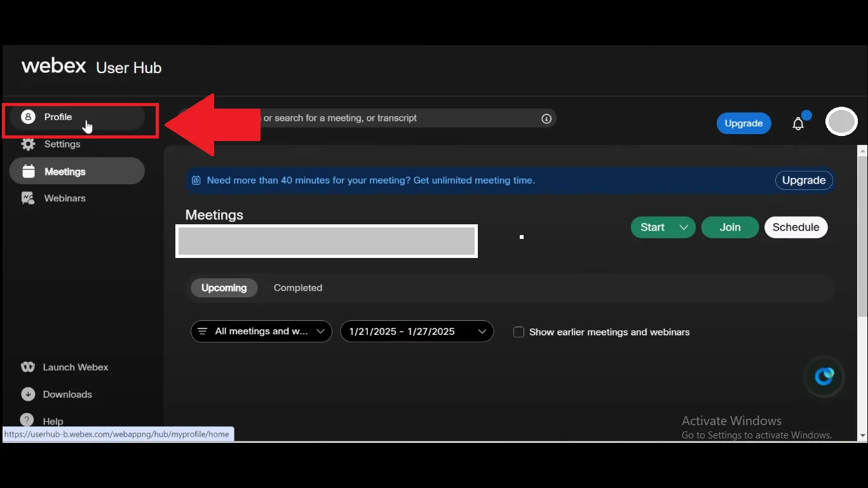Click the Get unlimited meeting time text
The height and width of the screenshot is (488, 868).
point(474,180)
